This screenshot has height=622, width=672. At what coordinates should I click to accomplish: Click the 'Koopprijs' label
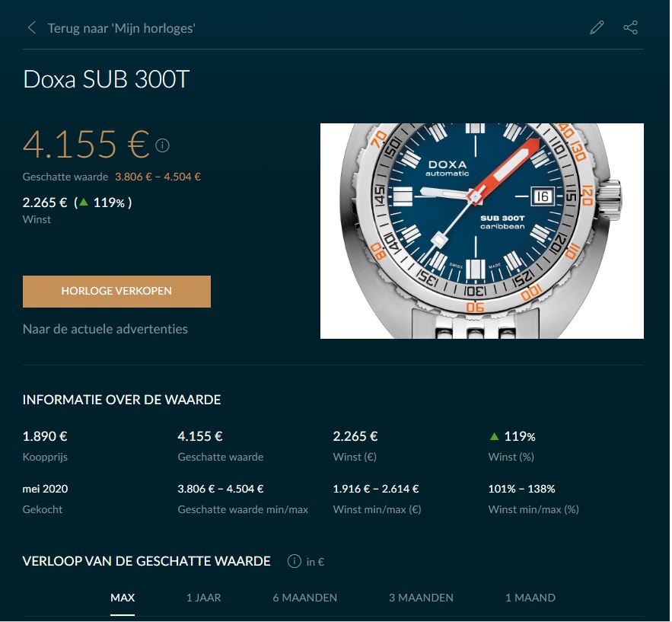(45, 457)
